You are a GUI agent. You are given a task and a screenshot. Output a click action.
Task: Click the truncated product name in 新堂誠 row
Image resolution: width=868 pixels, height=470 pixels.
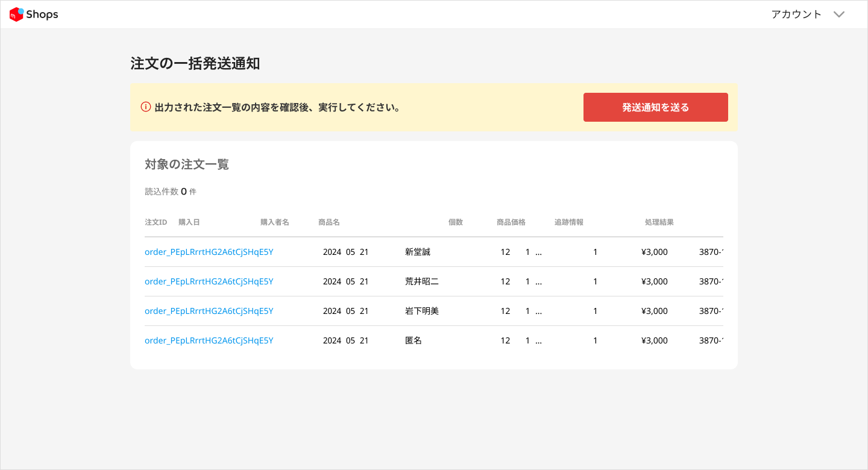tap(521, 252)
